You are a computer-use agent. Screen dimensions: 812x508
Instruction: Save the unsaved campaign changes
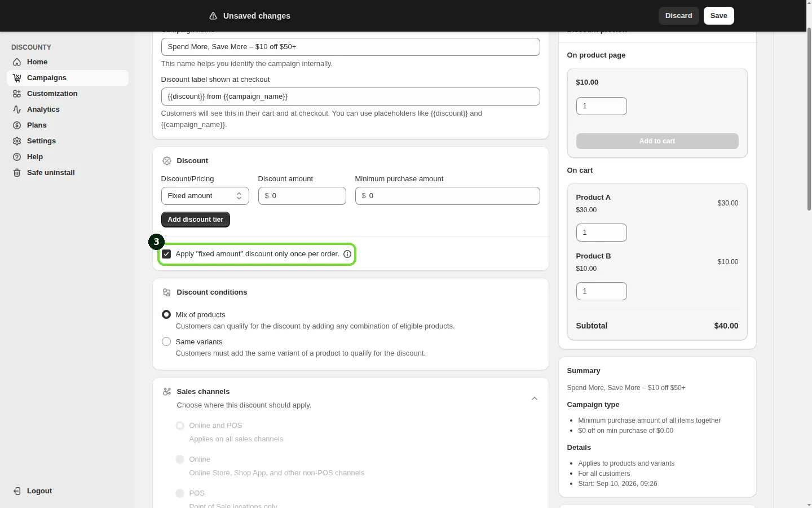[719, 16]
